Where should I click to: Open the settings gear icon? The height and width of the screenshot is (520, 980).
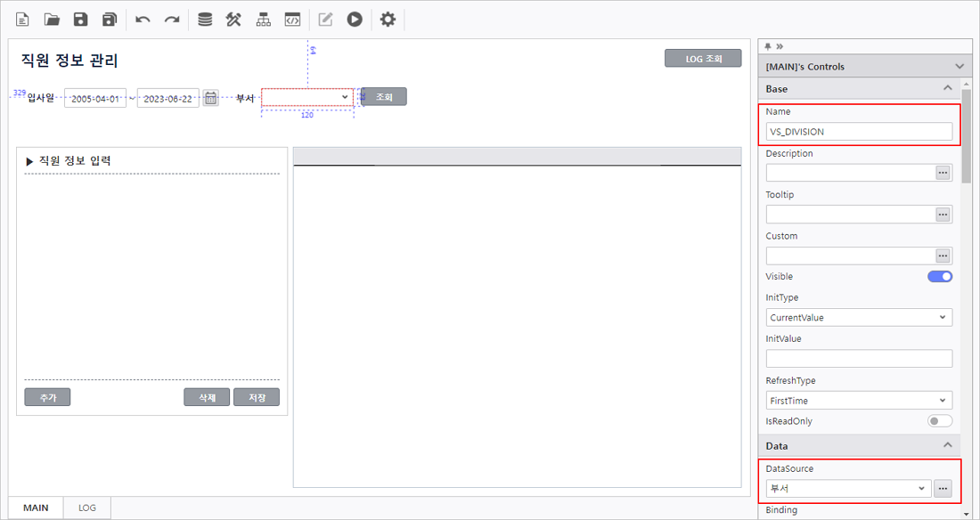coord(388,19)
